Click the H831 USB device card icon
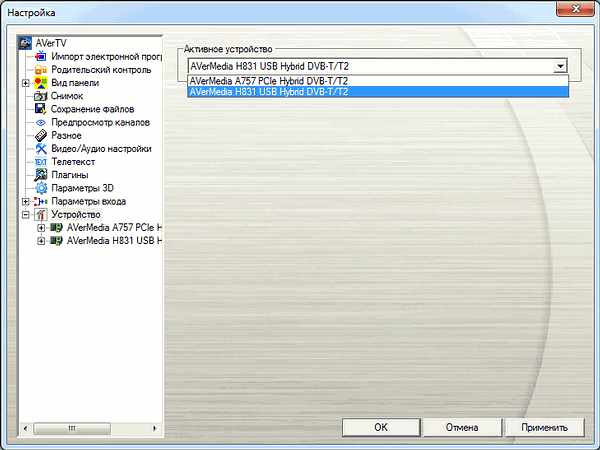Viewport: 600px width, 450px height. tap(56, 241)
